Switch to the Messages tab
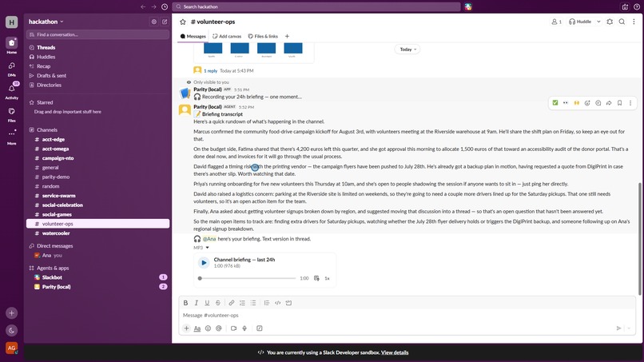The height and width of the screenshot is (362, 644). [193, 36]
